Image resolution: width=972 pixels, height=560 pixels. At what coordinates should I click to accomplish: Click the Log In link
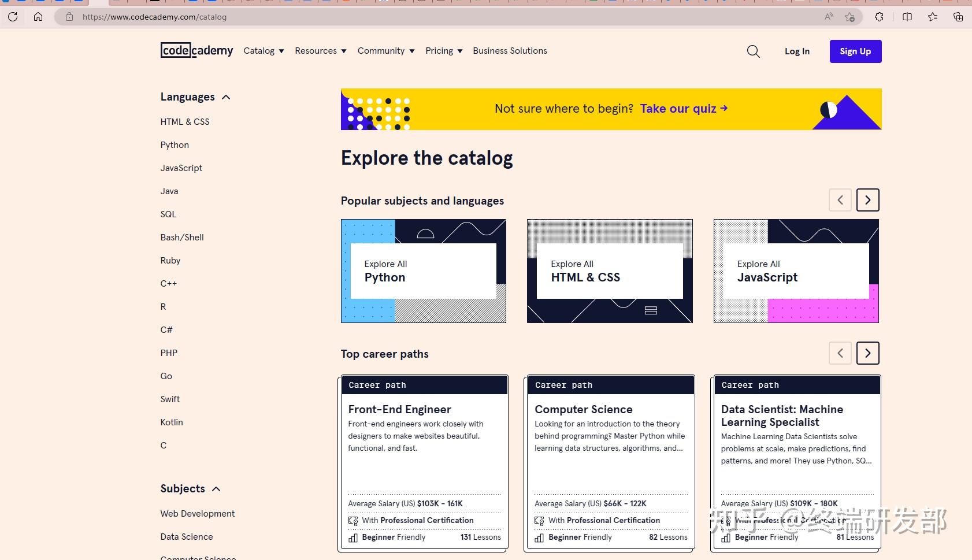(x=797, y=51)
